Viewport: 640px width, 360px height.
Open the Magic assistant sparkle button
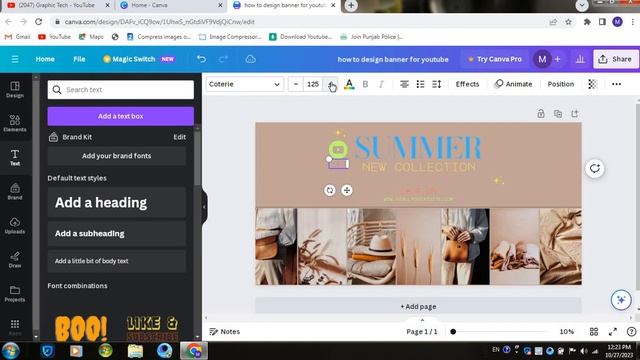(x=621, y=300)
